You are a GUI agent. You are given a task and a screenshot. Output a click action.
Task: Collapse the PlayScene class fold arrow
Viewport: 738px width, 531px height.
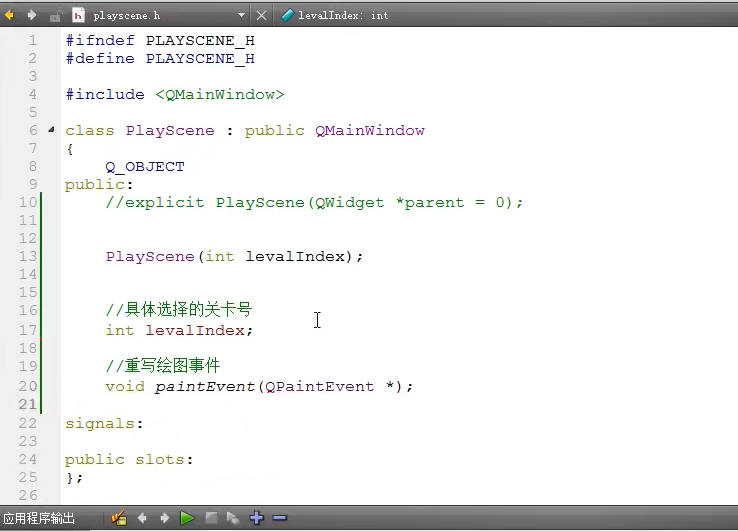pyautogui.click(x=51, y=129)
